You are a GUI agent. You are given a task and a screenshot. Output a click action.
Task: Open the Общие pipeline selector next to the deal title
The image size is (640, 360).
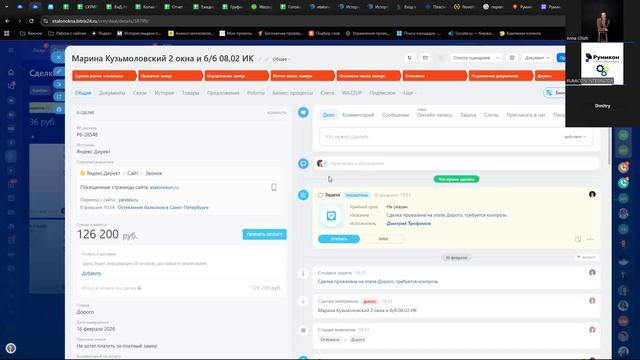coord(281,59)
